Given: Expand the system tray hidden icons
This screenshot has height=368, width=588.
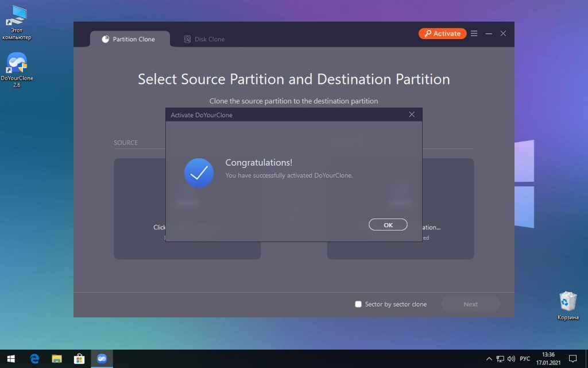Looking at the screenshot, I should tap(489, 359).
